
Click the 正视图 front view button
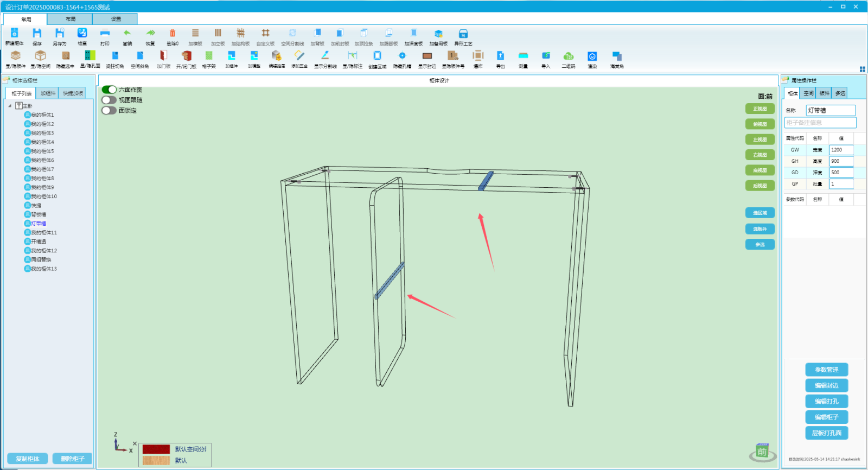(760, 109)
